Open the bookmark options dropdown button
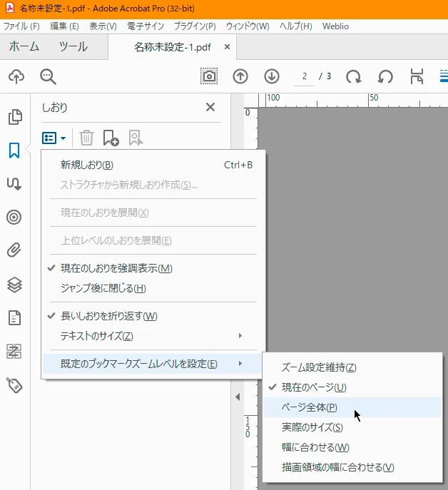The width and height of the screenshot is (448, 490). 54,138
